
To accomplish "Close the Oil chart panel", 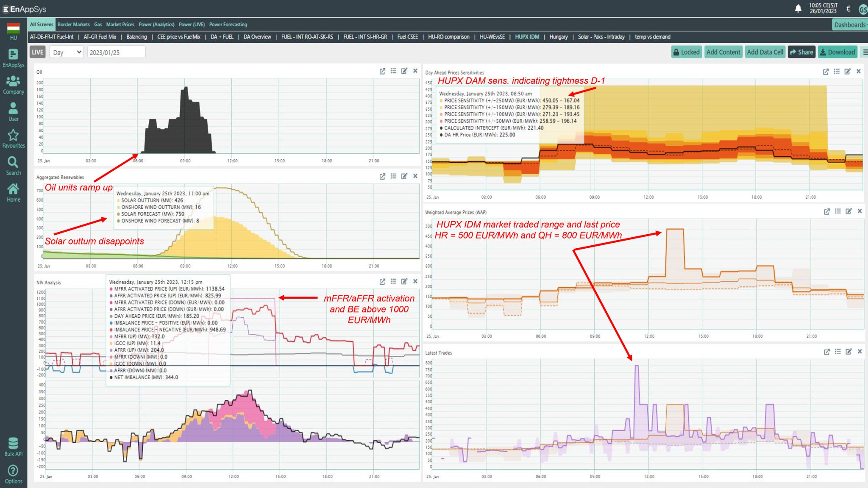I will pyautogui.click(x=415, y=71).
